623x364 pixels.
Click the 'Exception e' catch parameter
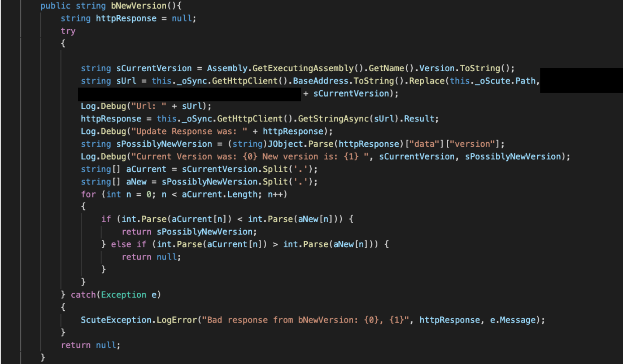[x=129, y=295]
